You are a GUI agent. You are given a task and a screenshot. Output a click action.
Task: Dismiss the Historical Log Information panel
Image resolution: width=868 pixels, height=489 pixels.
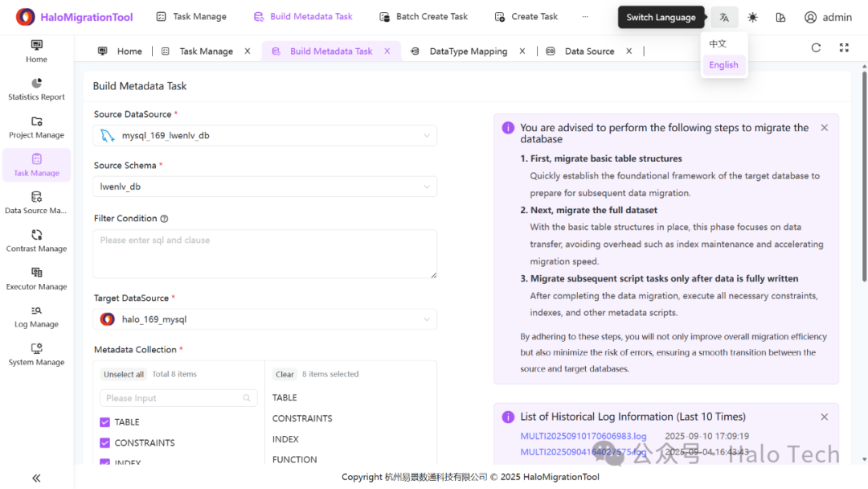(825, 417)
